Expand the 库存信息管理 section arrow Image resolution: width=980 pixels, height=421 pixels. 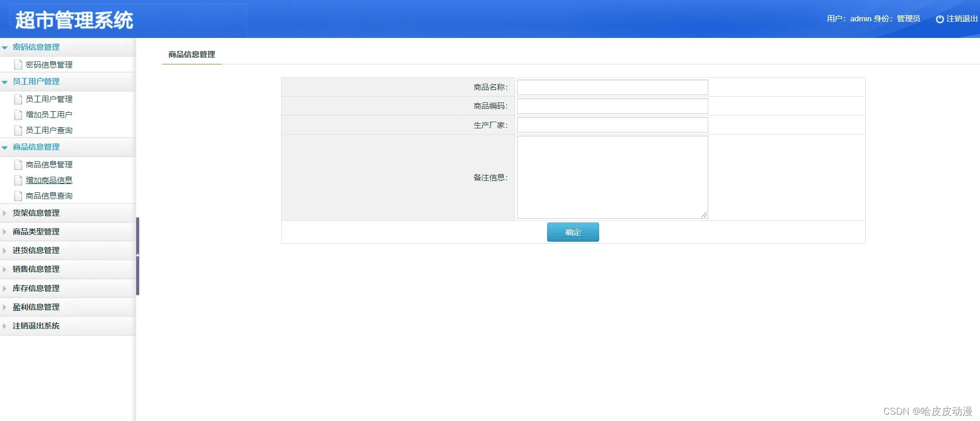(x=5, y=288)
